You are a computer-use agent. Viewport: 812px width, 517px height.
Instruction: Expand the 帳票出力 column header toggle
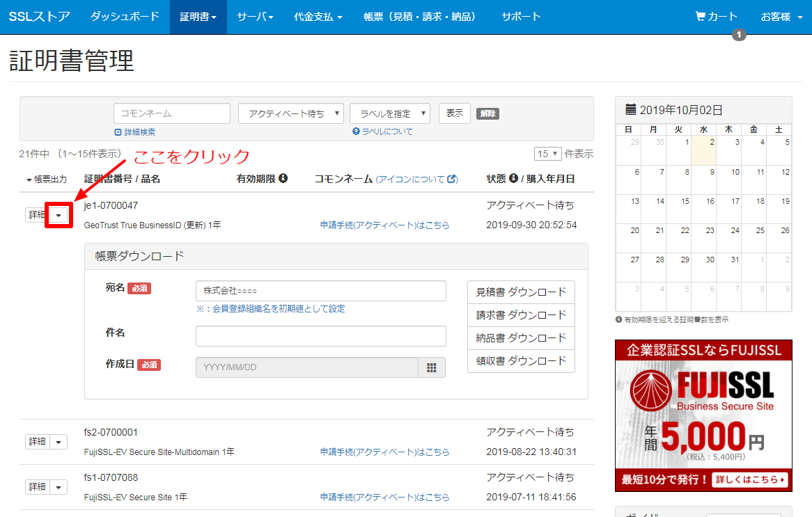pos(46,180)
